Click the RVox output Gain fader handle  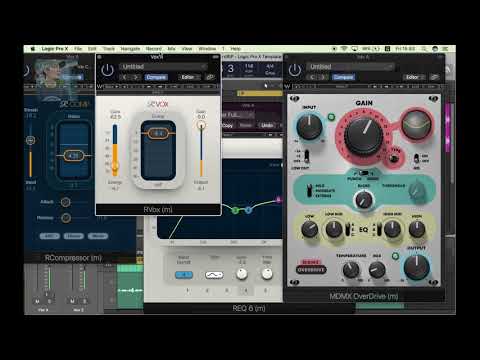point(201,125)
